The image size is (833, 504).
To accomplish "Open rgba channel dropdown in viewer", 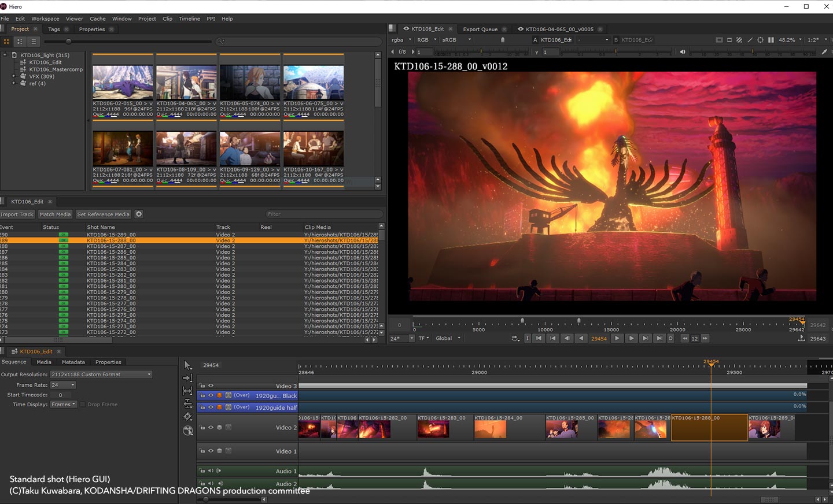I will coord(401,40).
